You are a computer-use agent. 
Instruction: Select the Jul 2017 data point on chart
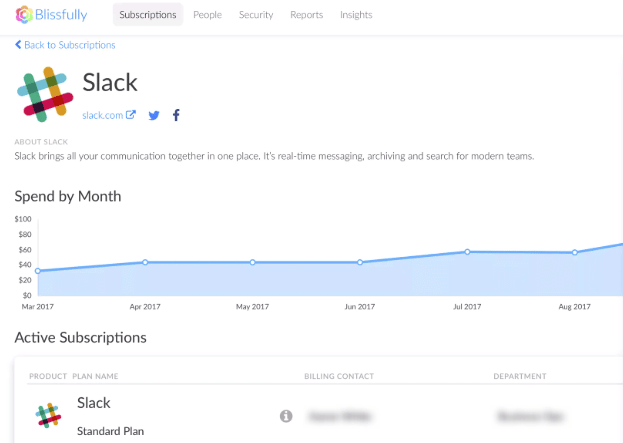point(466,252)
